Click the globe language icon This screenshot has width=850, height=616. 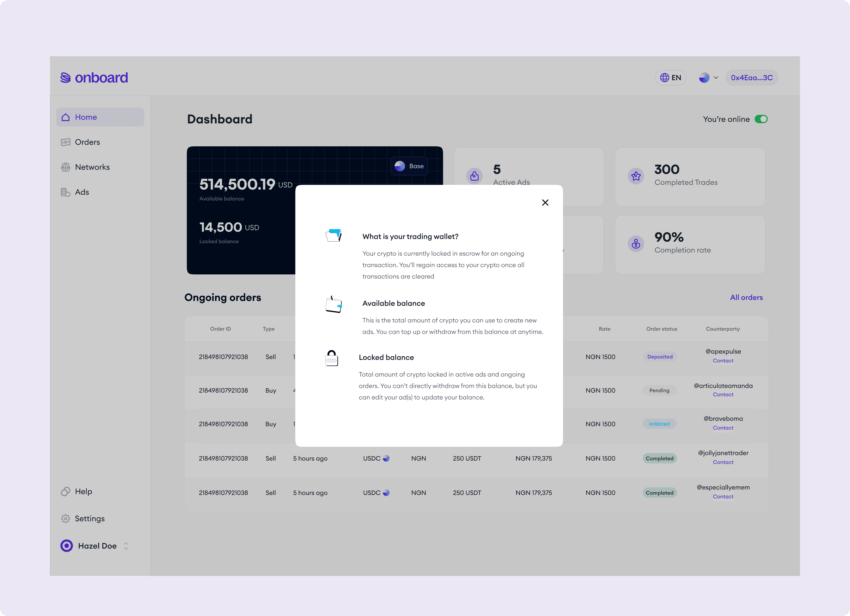pyautogui.click(x=665, y=78)
